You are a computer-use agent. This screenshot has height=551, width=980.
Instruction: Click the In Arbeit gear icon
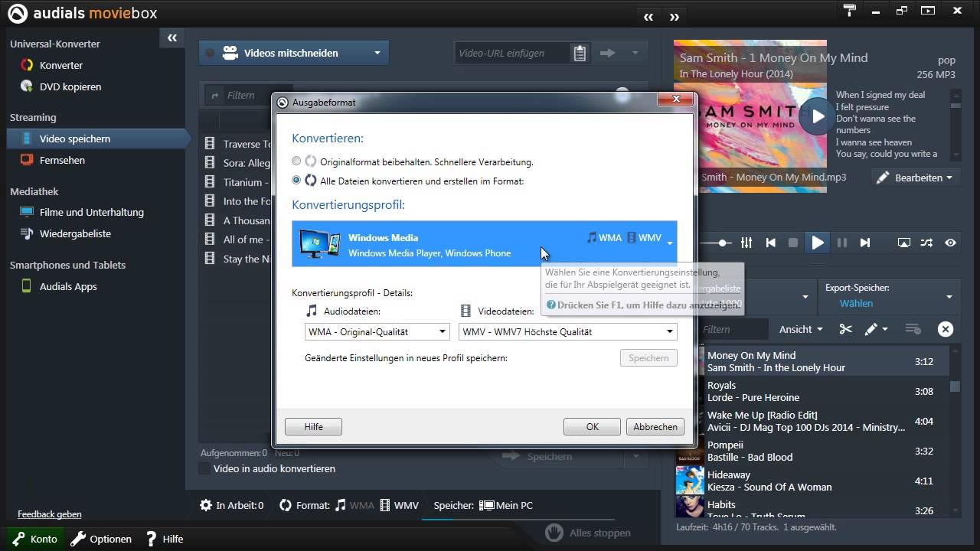(x=206, y=505)
